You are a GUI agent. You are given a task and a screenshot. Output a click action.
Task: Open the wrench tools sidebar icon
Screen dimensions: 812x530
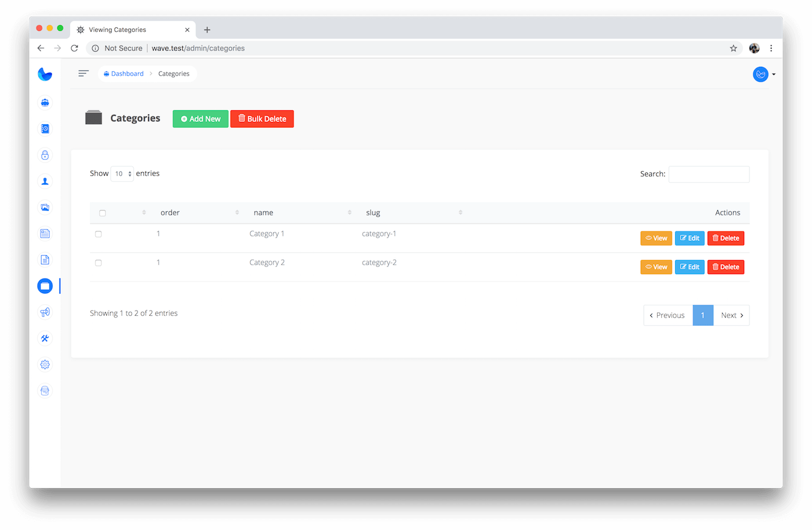45,338
